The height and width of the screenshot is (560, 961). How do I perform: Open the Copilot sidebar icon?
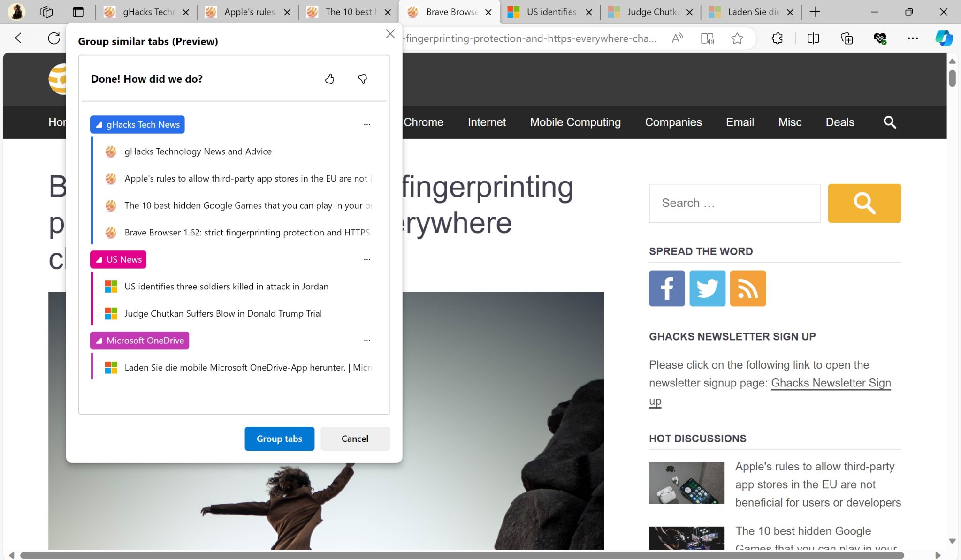[944, 38]
